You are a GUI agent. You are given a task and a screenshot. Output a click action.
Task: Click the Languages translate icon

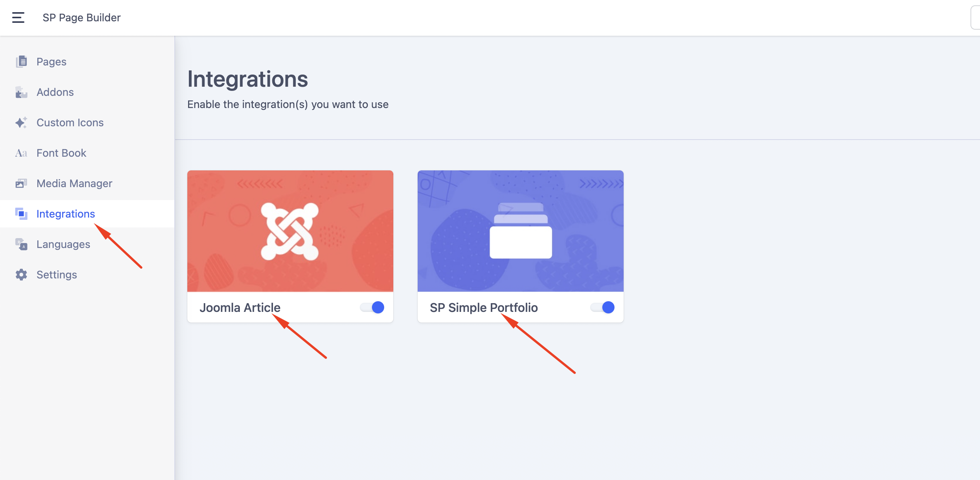[21, 244]
